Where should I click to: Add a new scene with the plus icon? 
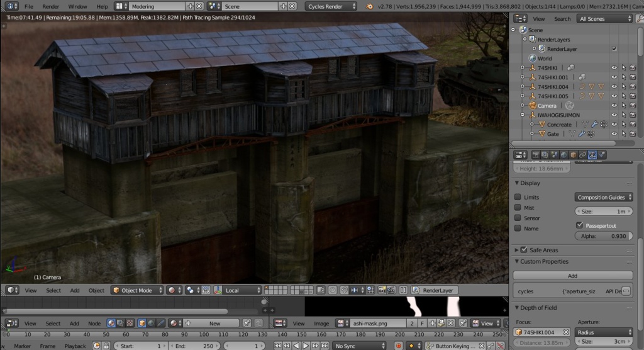[x=284, y=6]
